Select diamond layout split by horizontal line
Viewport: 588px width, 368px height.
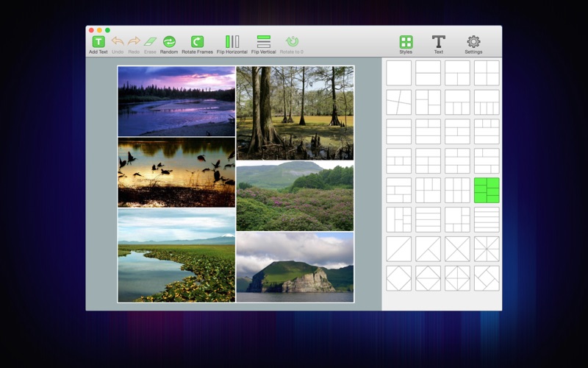click(428, 278)
